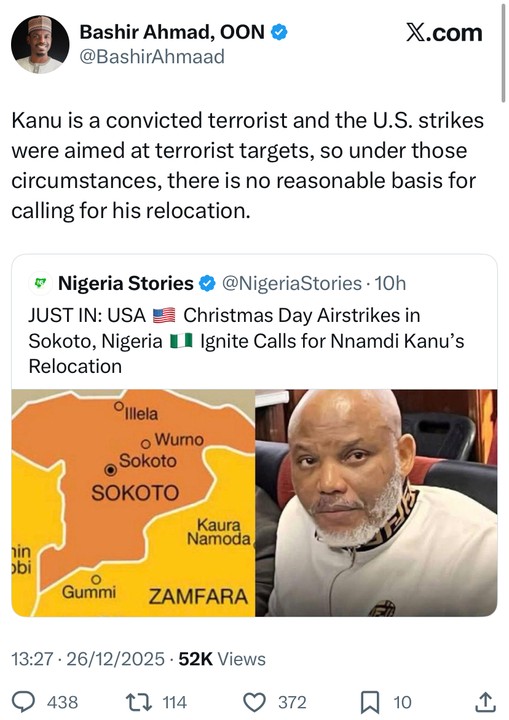Click Bashir Ahmad's blue verified badge
509x720 pixels.
(279, 32)
